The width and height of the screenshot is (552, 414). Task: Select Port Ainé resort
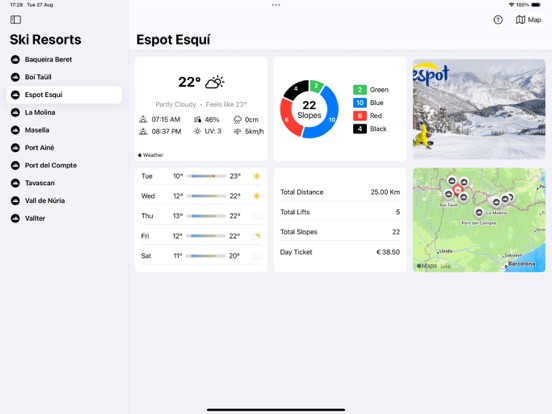coord(64,148)
